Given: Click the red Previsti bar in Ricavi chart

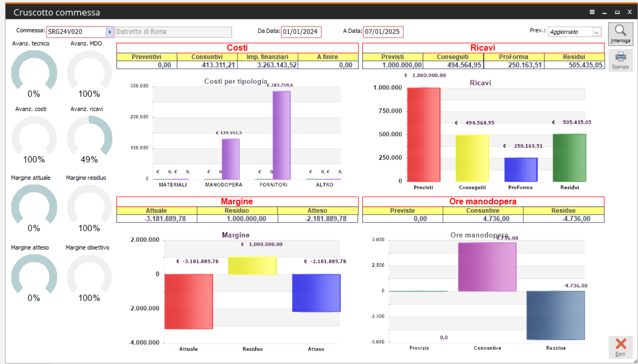Looking at the screenshot, I should coord(424,134).
